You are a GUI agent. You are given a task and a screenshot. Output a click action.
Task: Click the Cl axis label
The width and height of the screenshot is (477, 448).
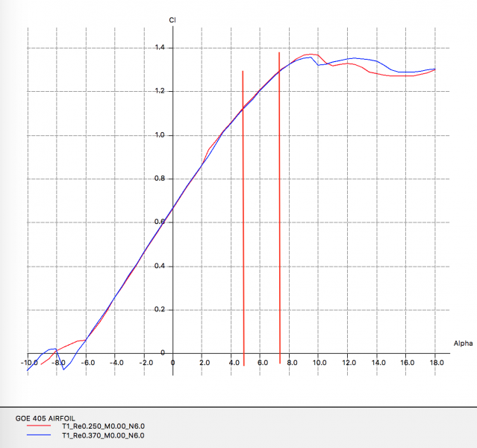[173, 19]
